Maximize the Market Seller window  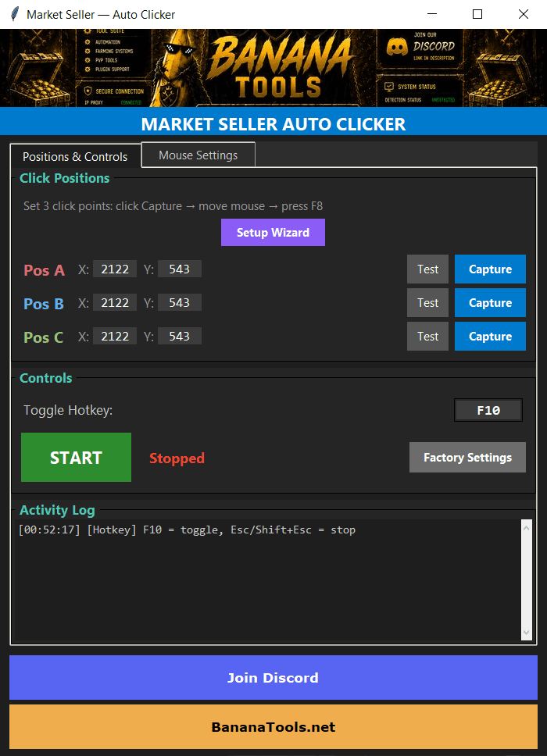tap(477, 14)
